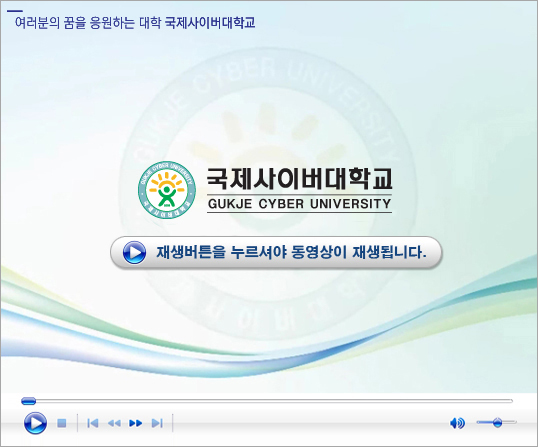Click the round Gukje Cyber University emblem
Image resolution: width=538 pixels, height=447 pixels.
(167, 190)
